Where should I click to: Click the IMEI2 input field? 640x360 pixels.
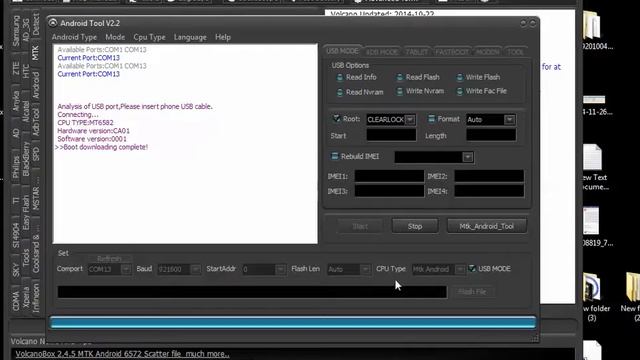click(489, 176)
